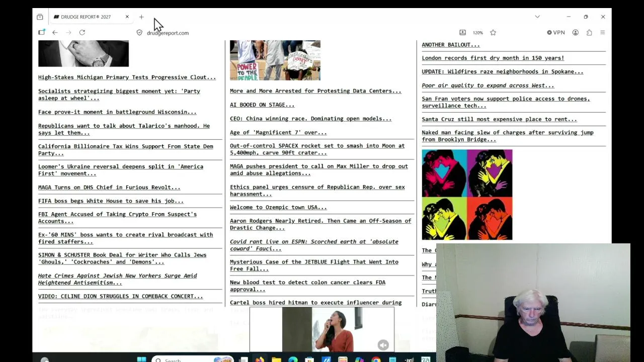This screenshot has width=644, height=362.
Task: Open 'Face prove-it moment in battleground Wisconsin' link
Action: pos(117,112)
